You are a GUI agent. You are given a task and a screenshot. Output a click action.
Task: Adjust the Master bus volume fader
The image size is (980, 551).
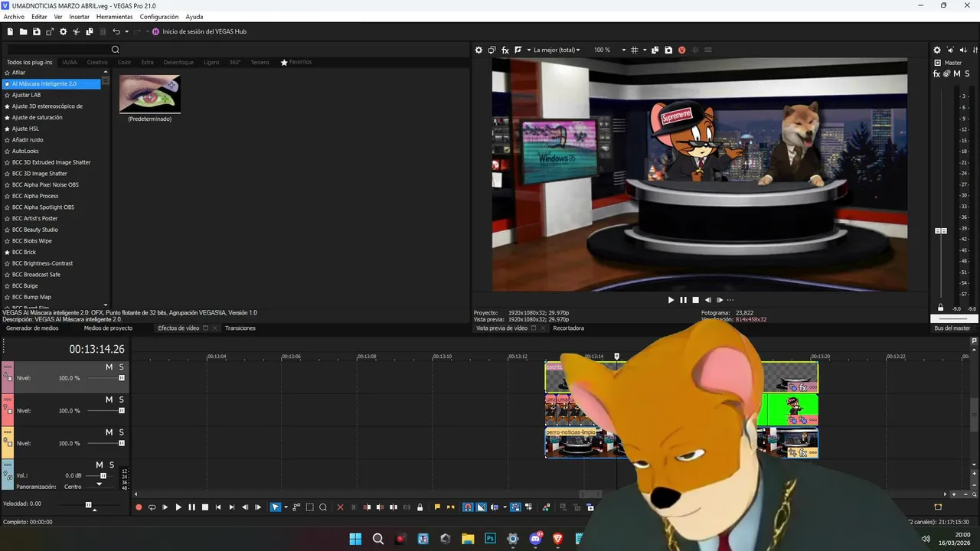coord(941,230)
